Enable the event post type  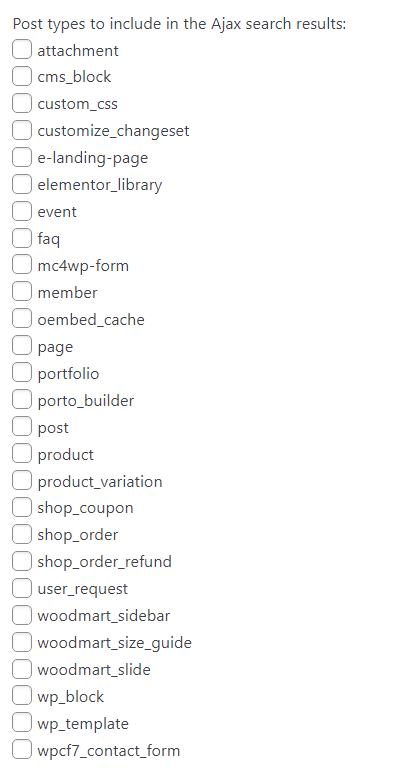(22, 211)
